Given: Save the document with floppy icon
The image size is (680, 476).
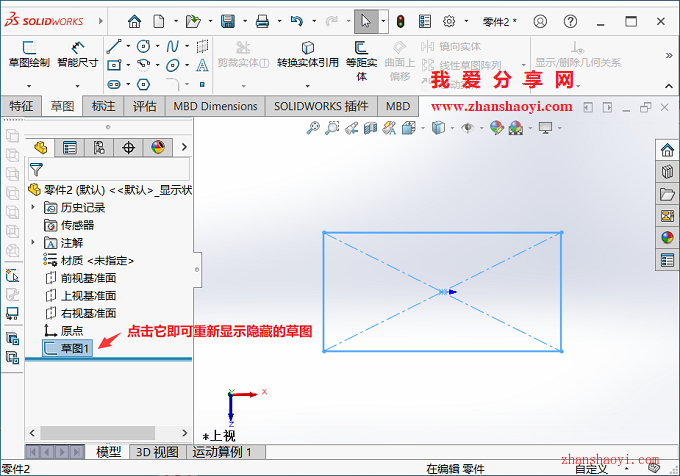Looking at the screenshot, I should pyautogui.click(x=228, y=21).
